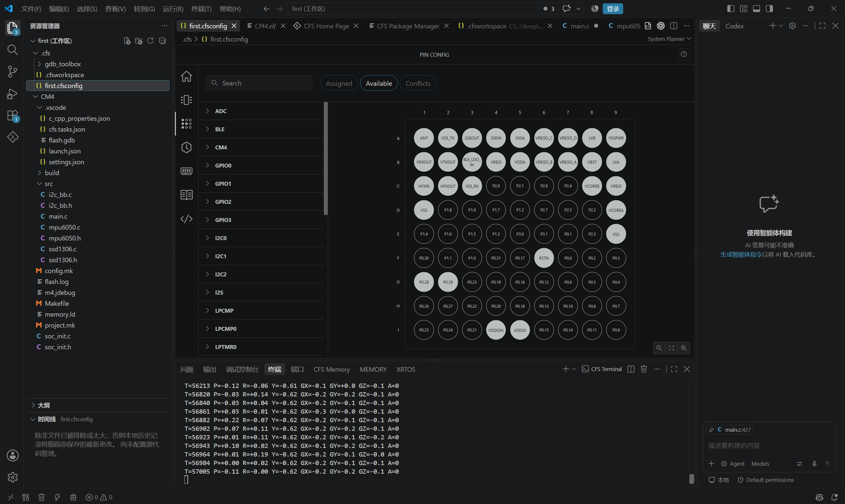Toggle the bottom panel layout
This screenshot has height=504, width=845.
pos(756,9)
